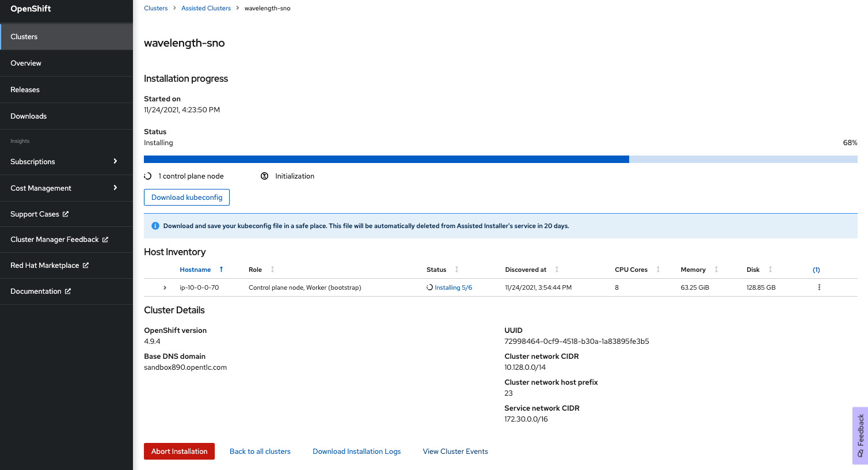Sort by the Hostname column header

click(x=195, y=270)
